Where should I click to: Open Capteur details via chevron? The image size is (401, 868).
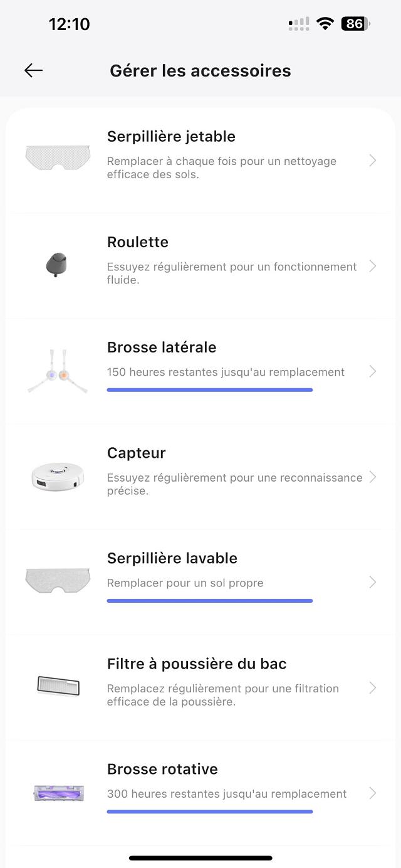(x=373, y=477)
